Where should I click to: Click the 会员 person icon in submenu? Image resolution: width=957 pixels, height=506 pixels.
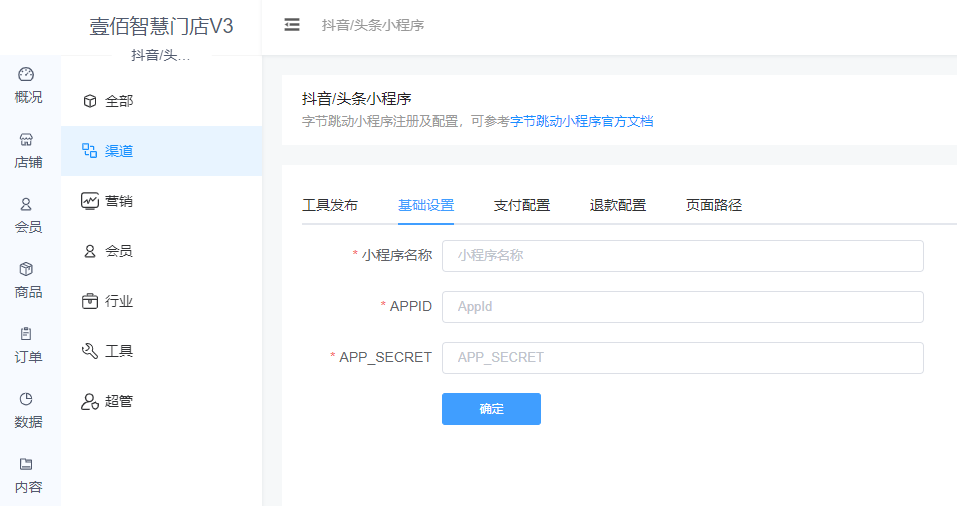tap(90, 251)
